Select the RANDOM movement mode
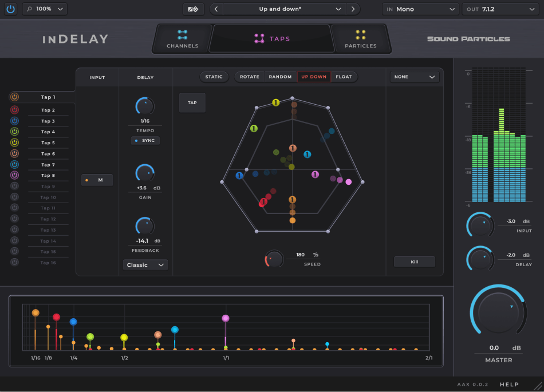 tap(281, 77)
